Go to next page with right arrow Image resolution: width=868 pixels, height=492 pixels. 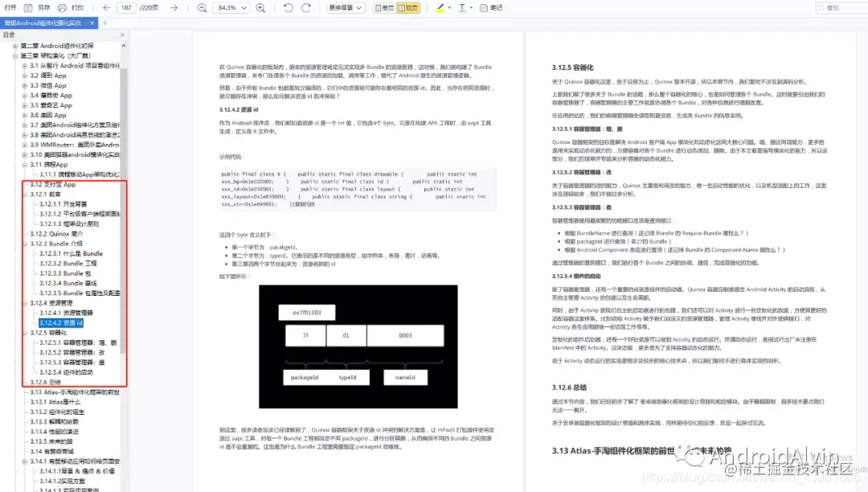pos(175,7)
